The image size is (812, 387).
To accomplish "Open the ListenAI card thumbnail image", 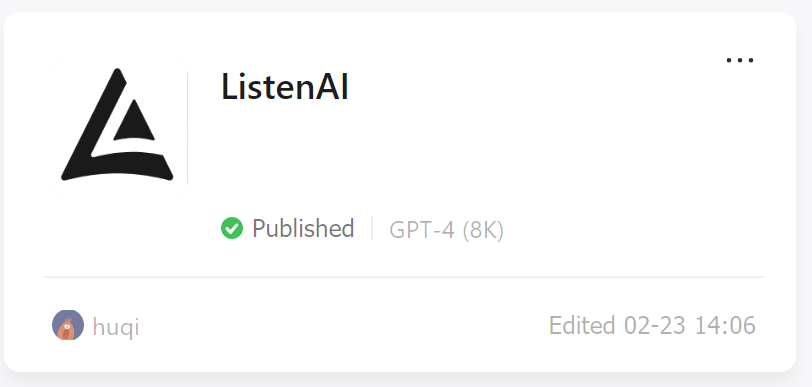I will (x=119, y=127).
